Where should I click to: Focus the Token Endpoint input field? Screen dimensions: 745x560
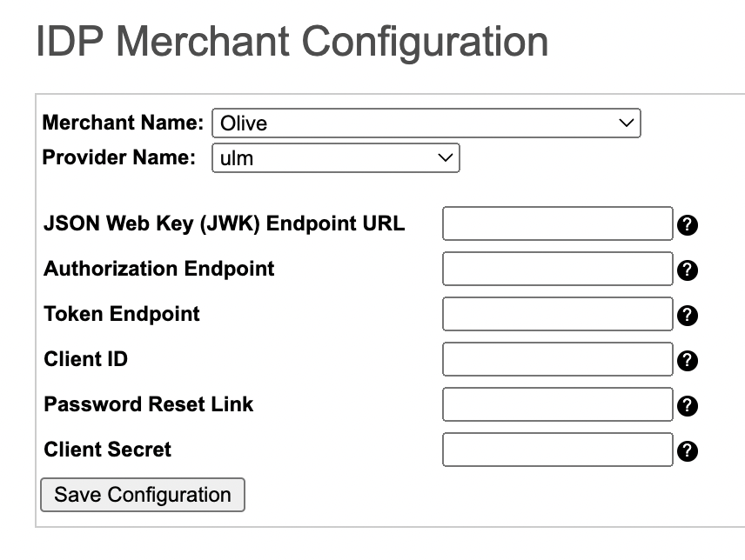(x=558, y=314)
